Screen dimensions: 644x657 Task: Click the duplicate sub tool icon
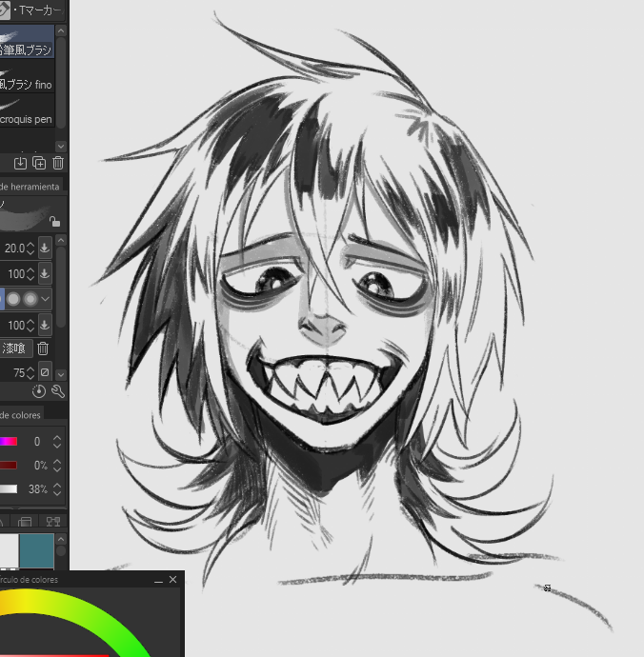[x=39, y=163]
